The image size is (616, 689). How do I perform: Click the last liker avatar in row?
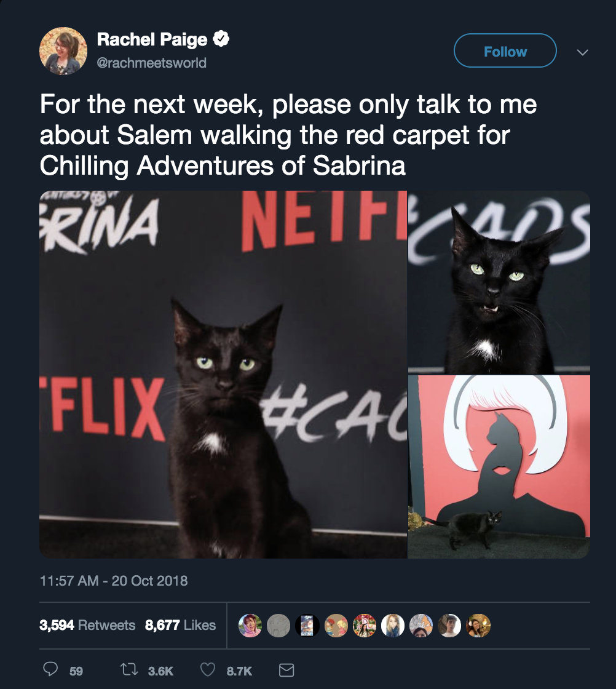click(478, 625)
